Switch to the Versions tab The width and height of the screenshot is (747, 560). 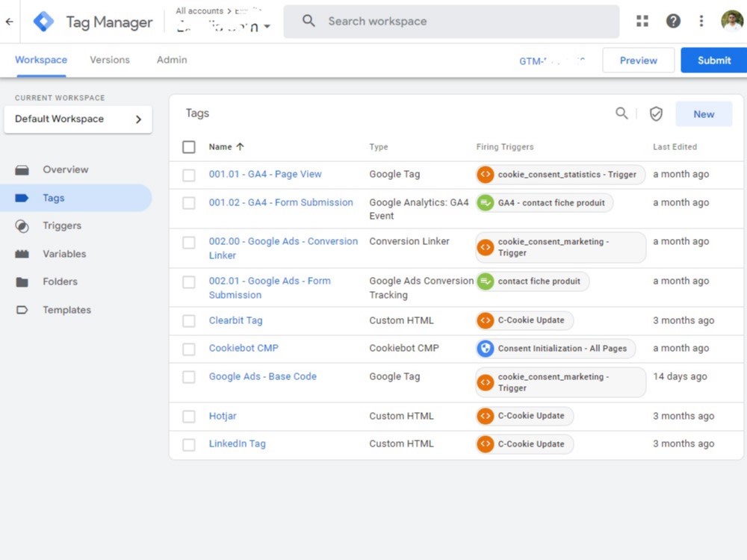click(x=110, y=60)
